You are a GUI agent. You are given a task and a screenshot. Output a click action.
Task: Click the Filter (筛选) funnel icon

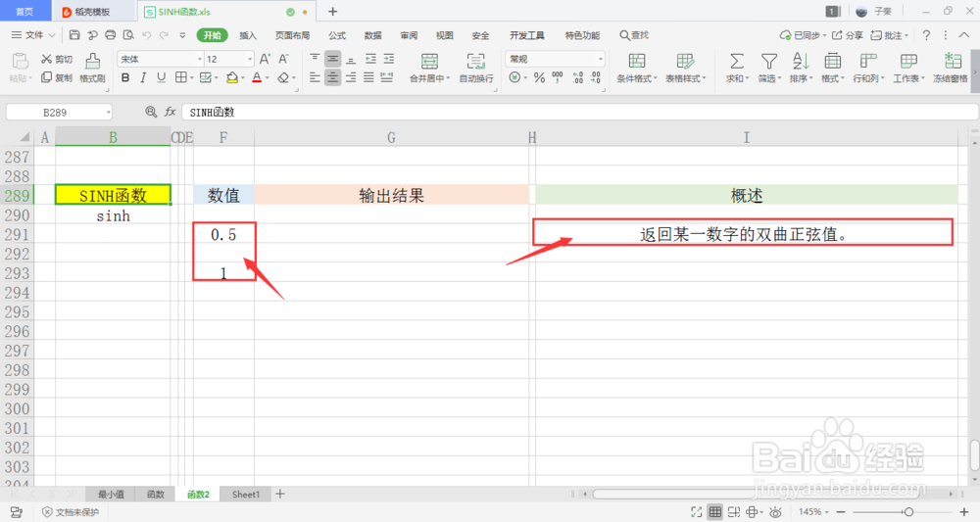click(x=768, y=61)
